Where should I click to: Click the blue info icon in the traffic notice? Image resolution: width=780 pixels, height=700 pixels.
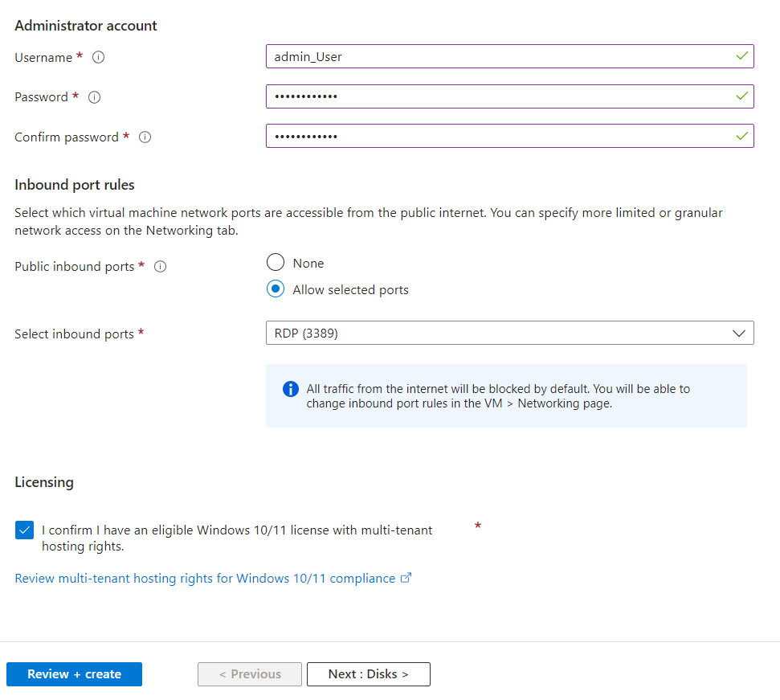[x=290, y=389]
